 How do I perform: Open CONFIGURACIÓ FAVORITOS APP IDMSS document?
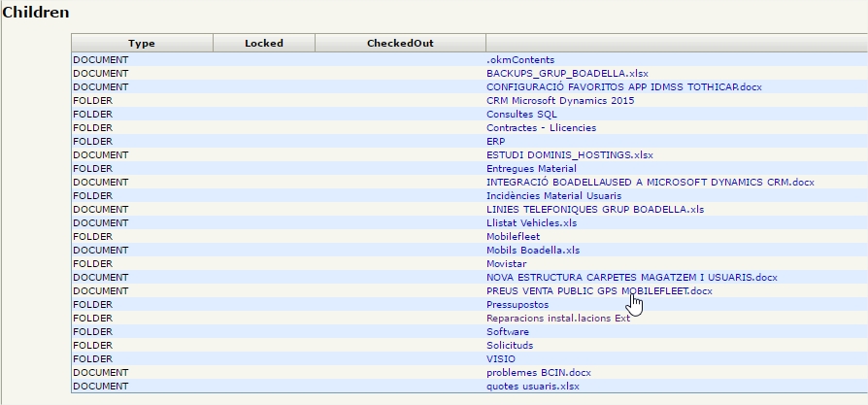[x=623, y=87]
